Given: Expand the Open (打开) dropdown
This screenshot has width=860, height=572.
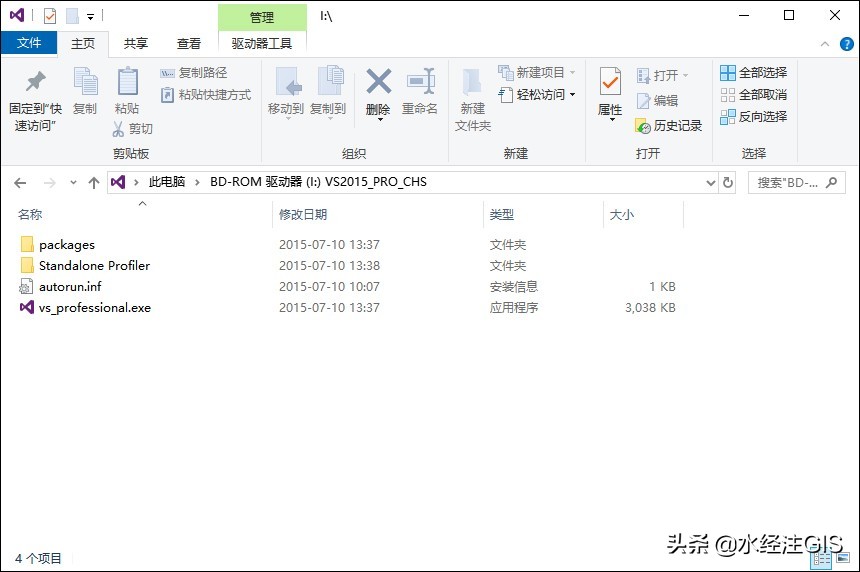Looking at the screenshot, I should tap(685, 75).
